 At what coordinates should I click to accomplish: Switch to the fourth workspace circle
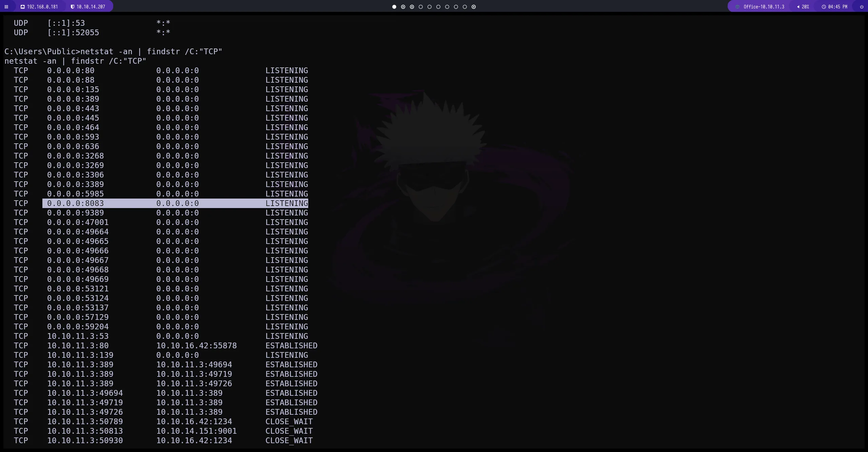click(421, 7)
